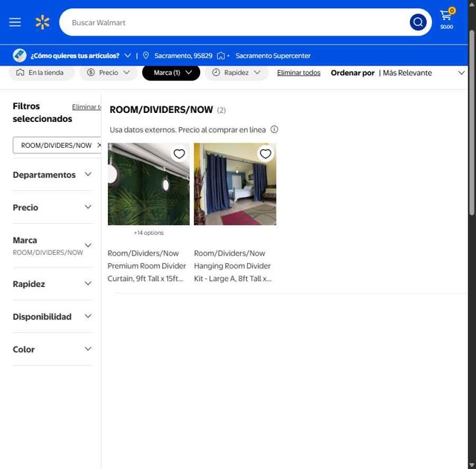Open 'Ordenar por Más Relevante' sort dropdown
This screenshot has width=476, height=469.
click(398, 73)
